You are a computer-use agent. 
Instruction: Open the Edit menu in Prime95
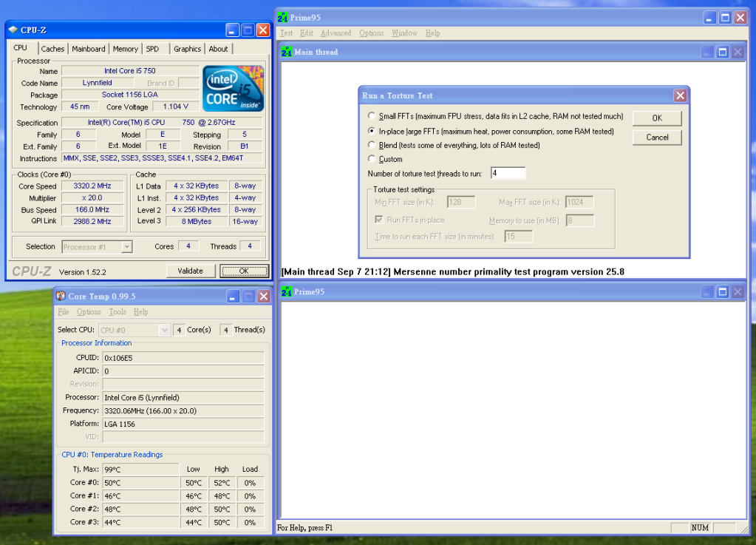(307, 33)
